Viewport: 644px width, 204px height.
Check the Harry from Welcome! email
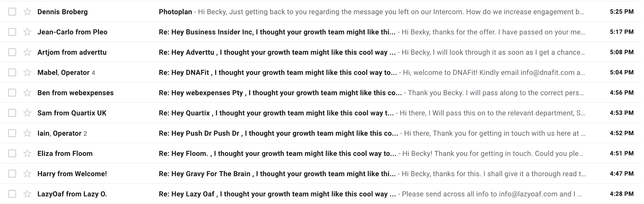[12, 174]
